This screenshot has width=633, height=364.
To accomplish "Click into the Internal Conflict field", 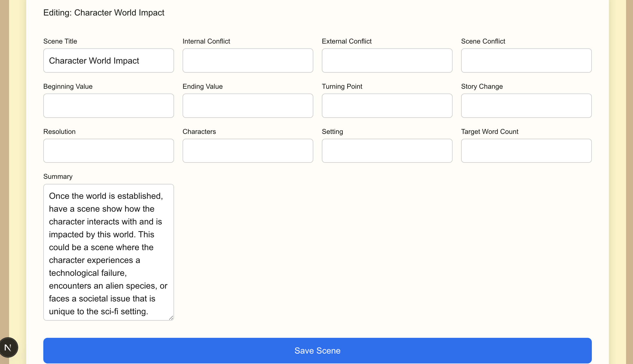I will pyautogui.click(x=248, y=61).
